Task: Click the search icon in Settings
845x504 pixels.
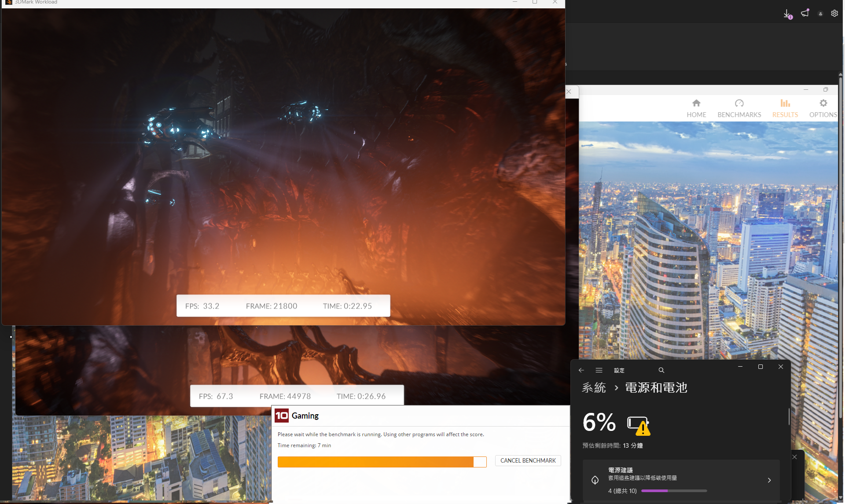Action: click(661, 370)
